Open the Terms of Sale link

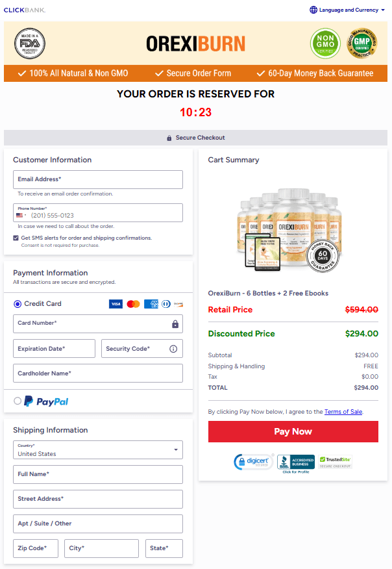(343, 412)
